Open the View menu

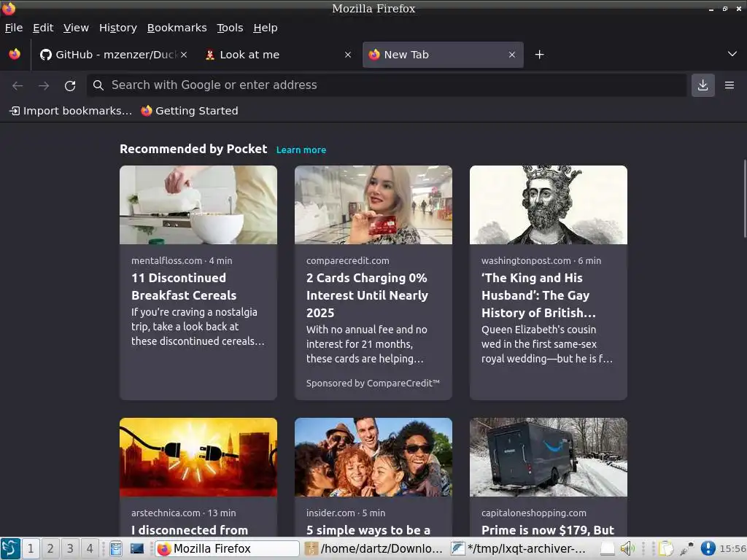pos(76,28)
